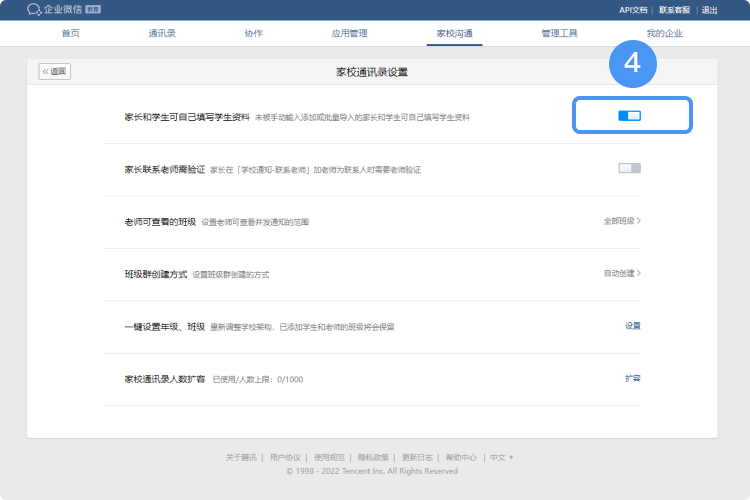Click the 家校通讯录设置 page title

click(372, 72)
